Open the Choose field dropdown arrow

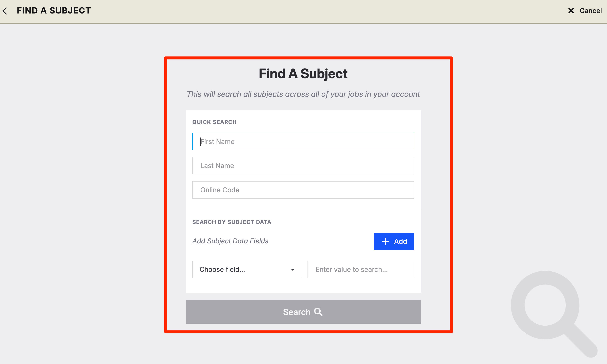[x=292, y=270]
